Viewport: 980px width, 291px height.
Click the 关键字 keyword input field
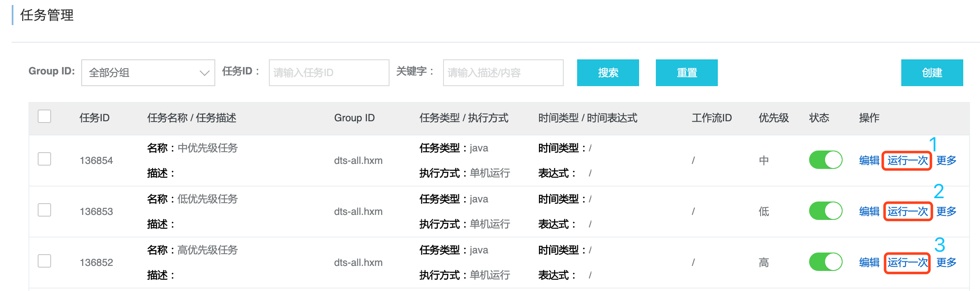pos(503,73)
